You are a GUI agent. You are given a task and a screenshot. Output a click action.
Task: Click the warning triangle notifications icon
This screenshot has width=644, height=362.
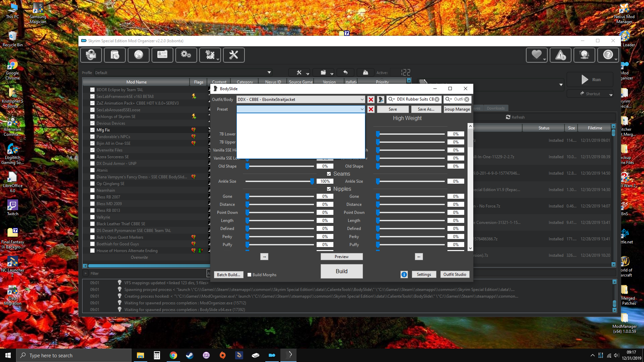click(x=560, y=55)
